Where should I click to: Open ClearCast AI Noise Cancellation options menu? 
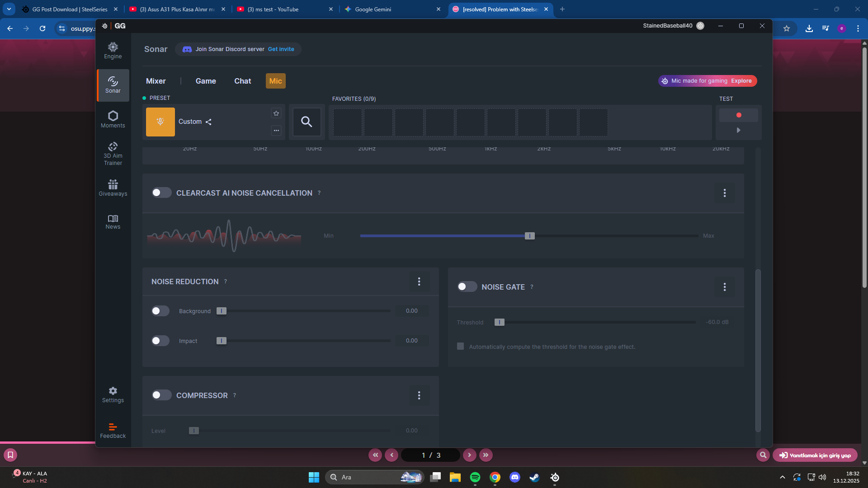[725, 193]
